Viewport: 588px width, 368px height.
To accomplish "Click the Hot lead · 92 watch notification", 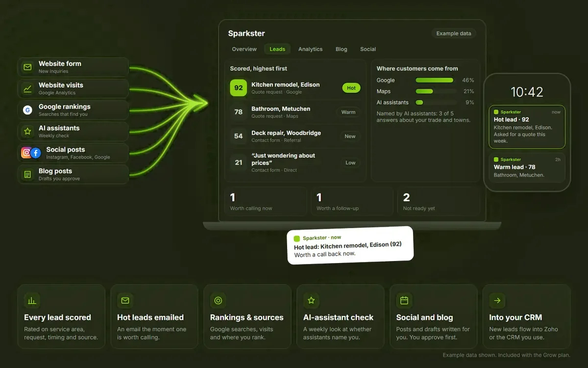I will (x=527, y=127).
